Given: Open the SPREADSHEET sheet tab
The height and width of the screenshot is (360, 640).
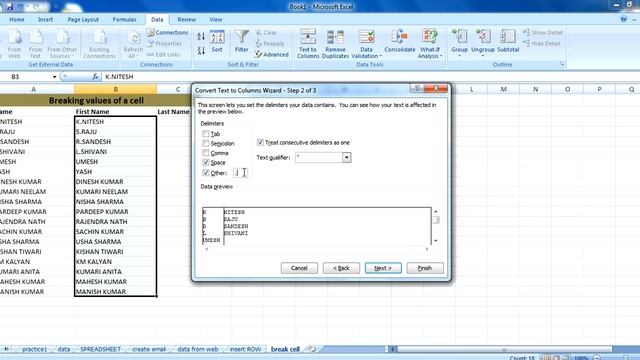Looking at the screenshot, I should 100,349.
